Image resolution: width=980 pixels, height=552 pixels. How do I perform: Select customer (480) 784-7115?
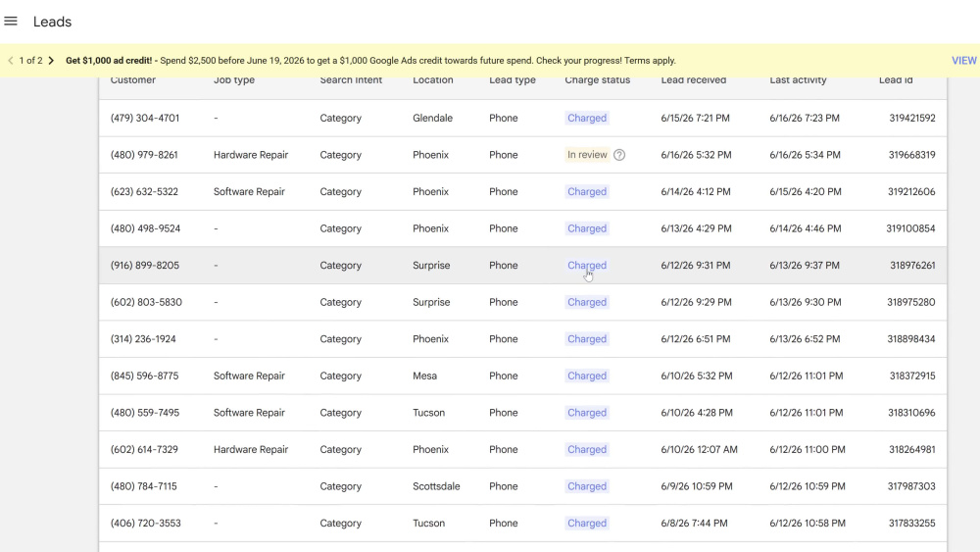coord(144,487)
